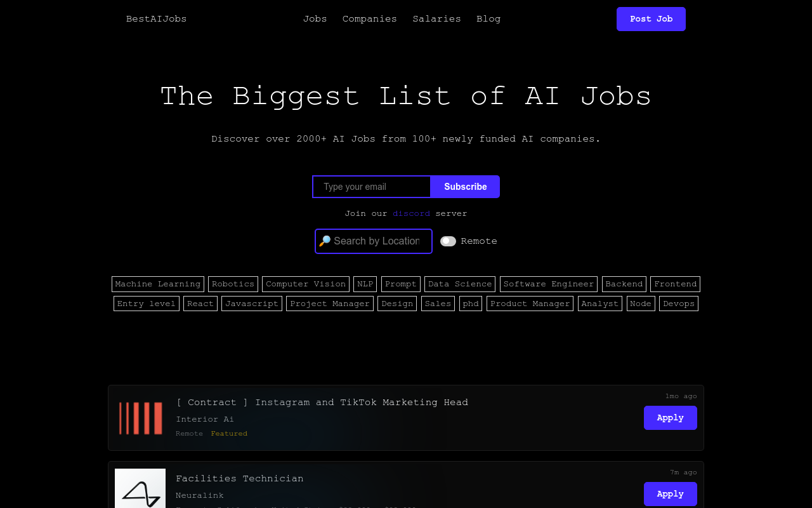Click the Post Job button
This screenshot has width=812, height=508.
tap(651, 19)
